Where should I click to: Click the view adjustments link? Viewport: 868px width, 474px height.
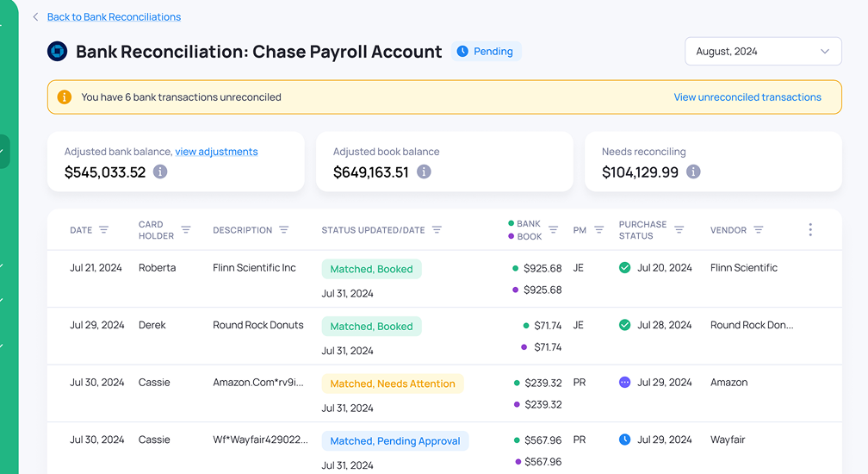pos(216,152)
